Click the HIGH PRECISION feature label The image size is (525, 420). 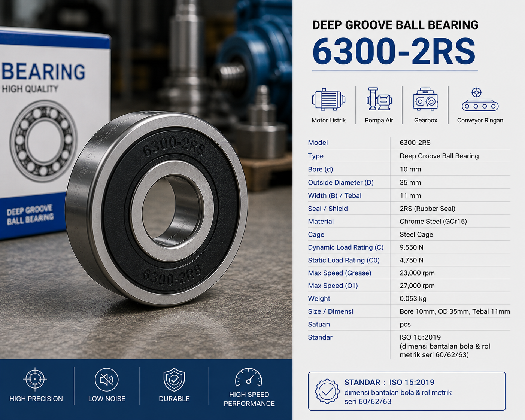36,399
